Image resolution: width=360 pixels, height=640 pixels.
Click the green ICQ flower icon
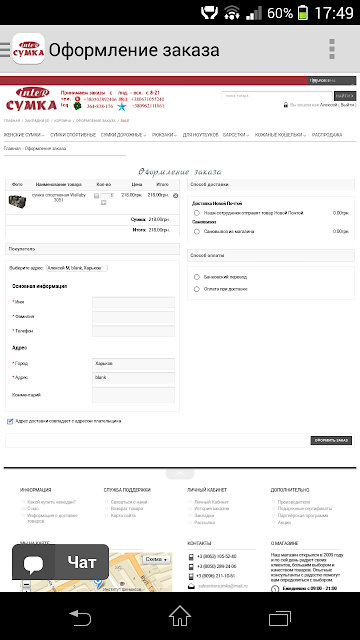(77, 106)
